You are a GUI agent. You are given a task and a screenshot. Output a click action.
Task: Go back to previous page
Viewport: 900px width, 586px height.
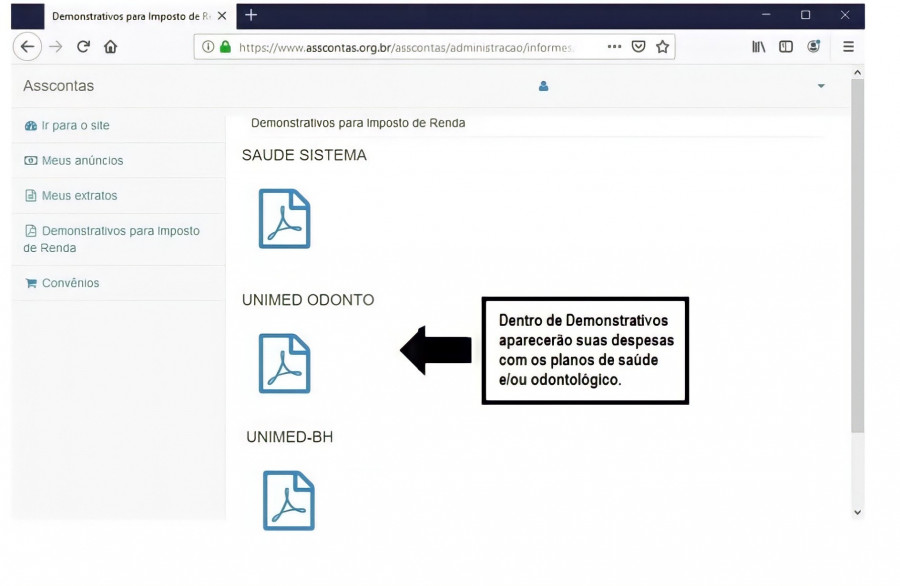27,46
